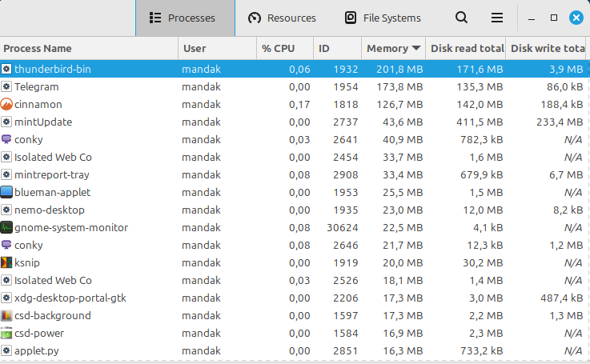Image resolution: width=590 pixels, height=364 pixels.
Task: Click the process ID 30624 cell
Action: point(343,227)
